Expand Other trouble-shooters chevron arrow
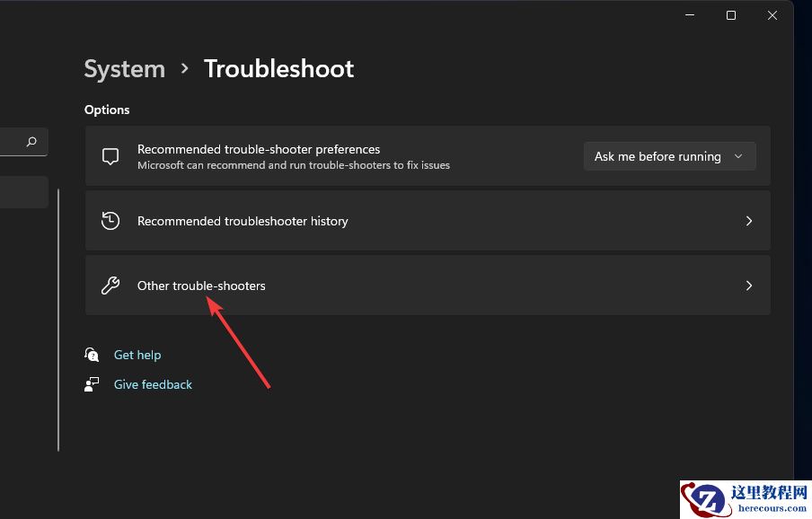Viewport: 812px width, 519px height. point(749,286)
